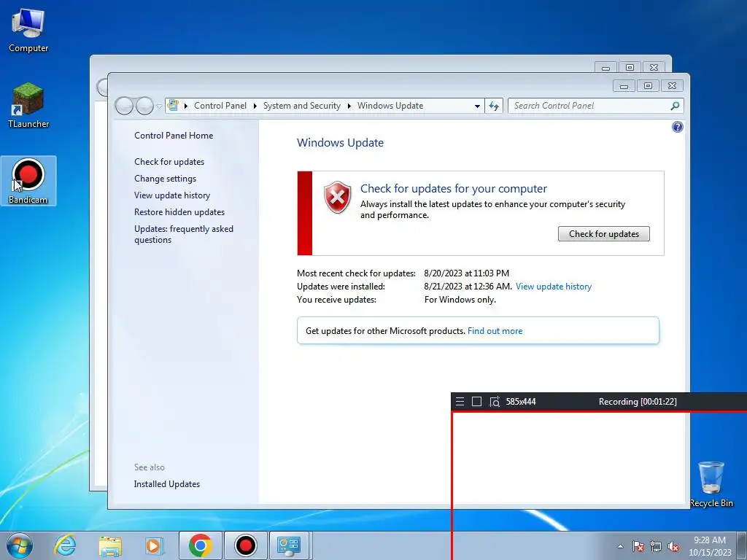This screenshot has height=560, width=747.
Task: Select Check for updates in sidebar
Action: pos(169,162)
